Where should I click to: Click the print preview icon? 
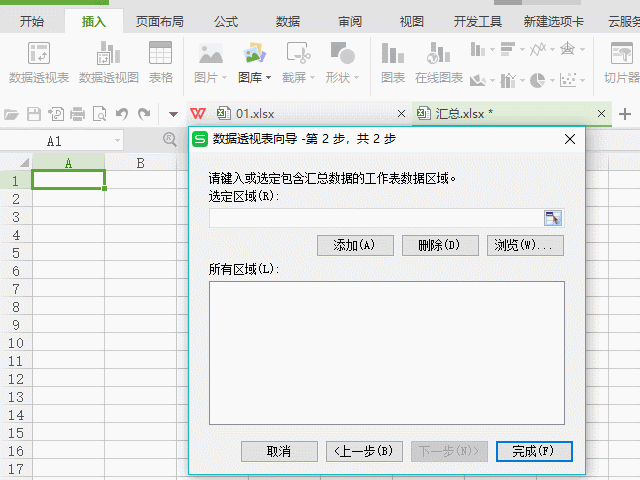click(100, 114)
